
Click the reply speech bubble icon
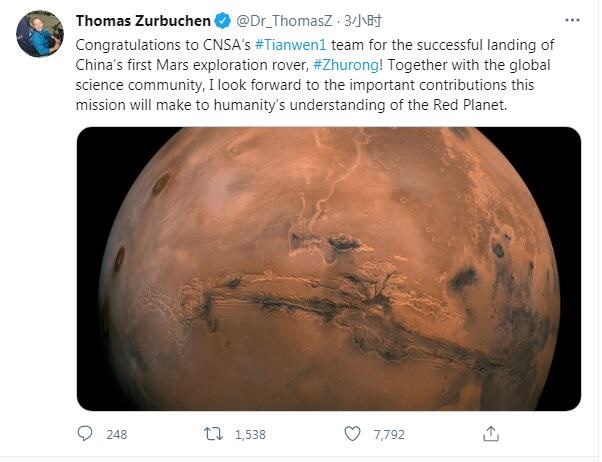point(86,434)
